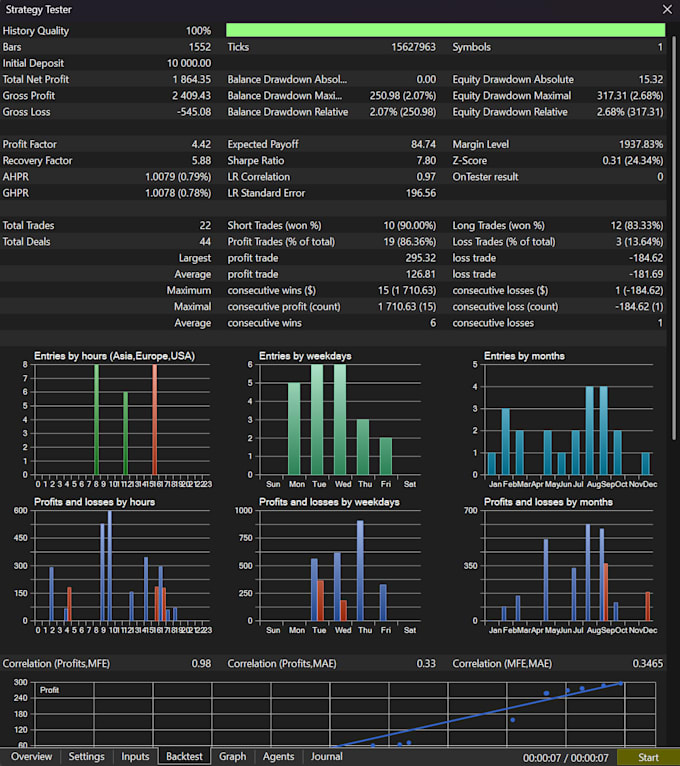Click the Profit legend in scatter chart

click(x=49, y=690)
